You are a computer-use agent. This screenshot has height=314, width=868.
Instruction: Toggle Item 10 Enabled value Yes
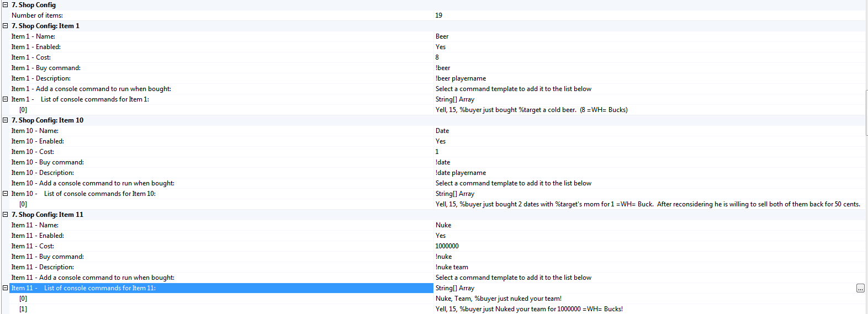[x=441, y=141]
